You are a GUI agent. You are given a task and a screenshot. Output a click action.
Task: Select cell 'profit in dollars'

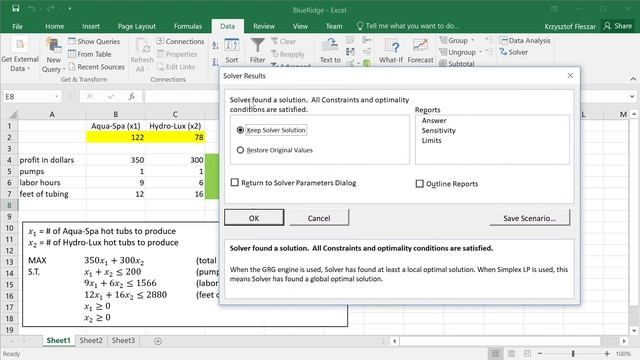click(52, 160)
